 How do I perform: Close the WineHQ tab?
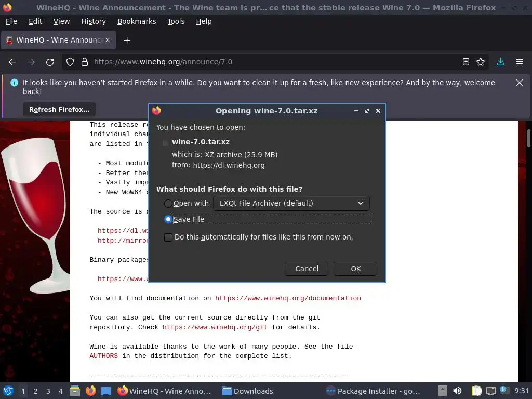[x=108, y=40]
